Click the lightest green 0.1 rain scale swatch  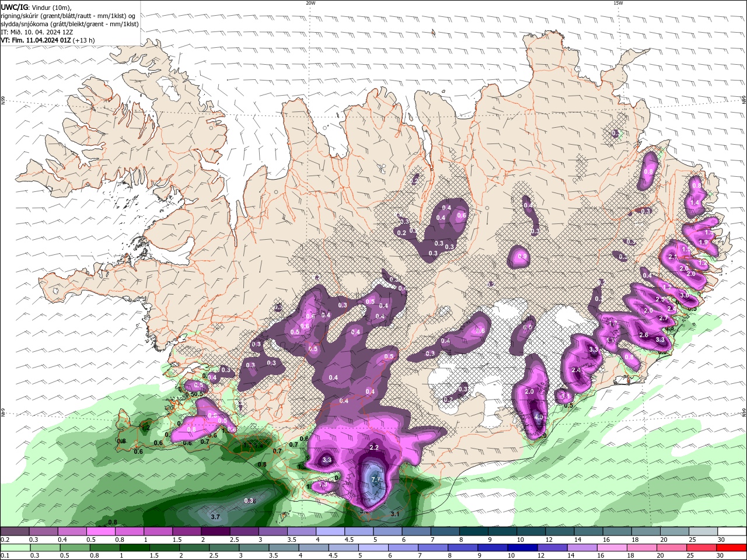coord(15,548)
